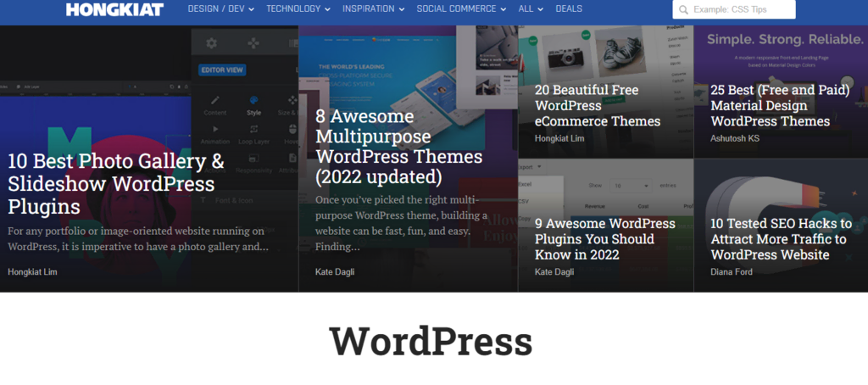The width and height of the screenshot is (868, 385).
Task: Expand the Social Commerce menu
Action: 461,8
